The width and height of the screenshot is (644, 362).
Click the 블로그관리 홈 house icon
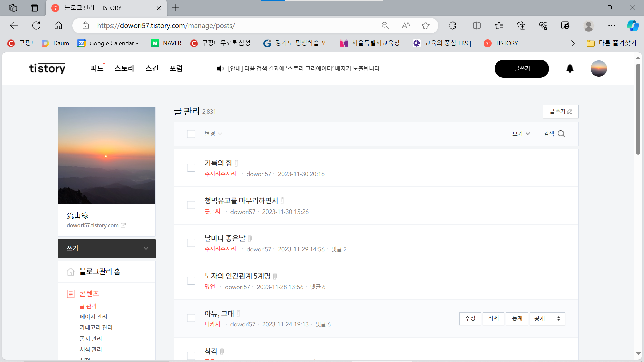[x=70, y=272]
